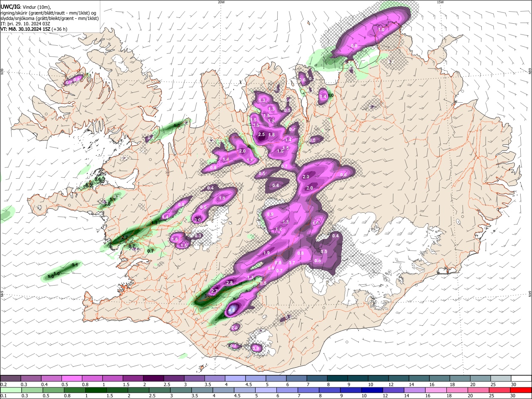This screenshot has height=399, width=532.
Task: Pick the violet 12 rain-scale swatch
Action: click(393, 390)
